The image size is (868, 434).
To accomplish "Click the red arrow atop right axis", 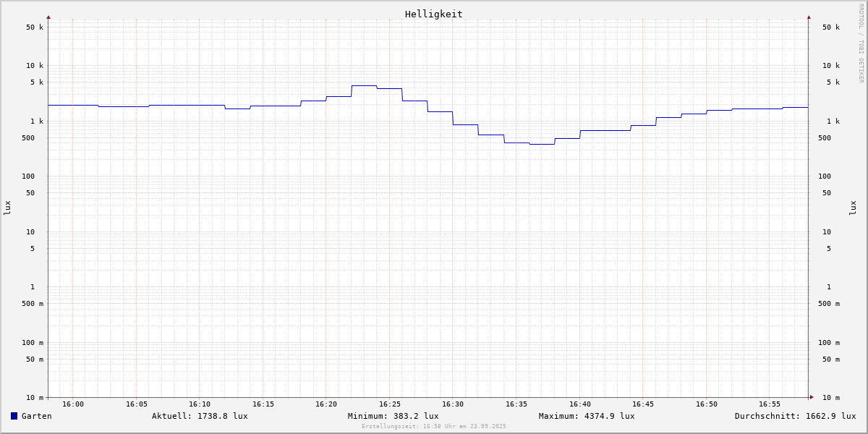I will (x=809, y=17).
